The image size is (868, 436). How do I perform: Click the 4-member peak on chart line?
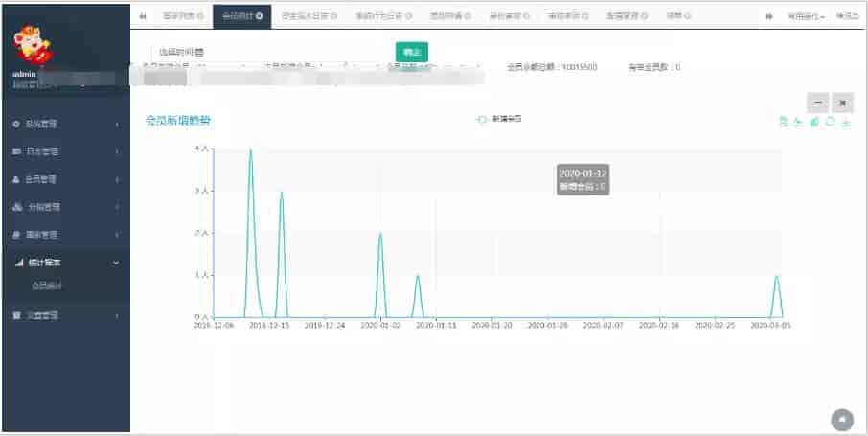[x=251, y=149]
